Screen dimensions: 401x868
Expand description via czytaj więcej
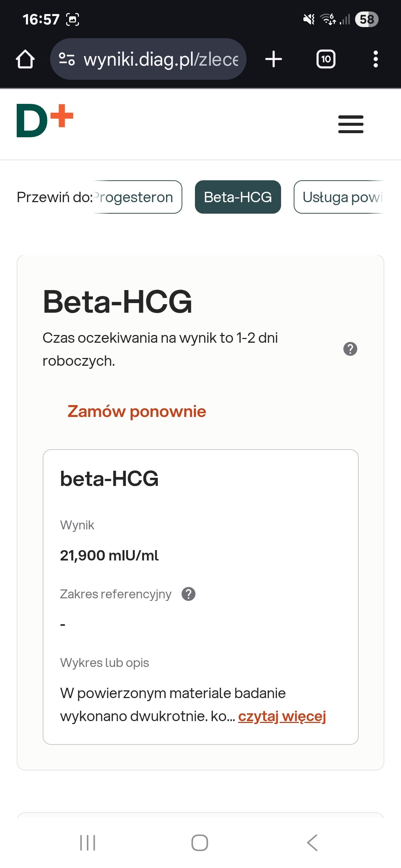click(282, 716)
